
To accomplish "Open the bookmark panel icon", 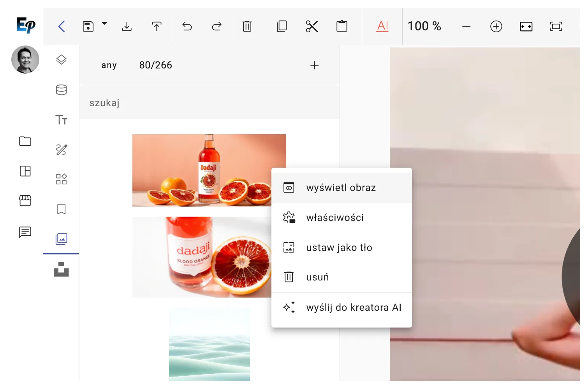I will pos(62,209).
